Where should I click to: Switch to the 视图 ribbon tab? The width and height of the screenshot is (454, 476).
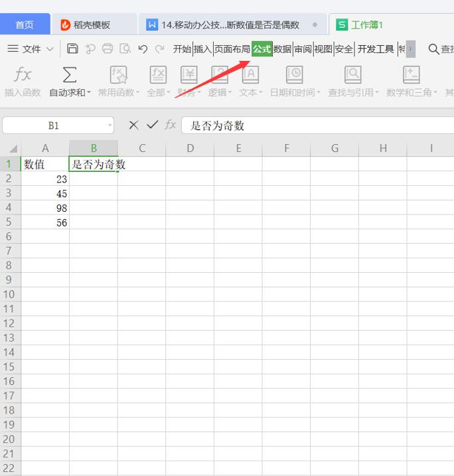pos(323,49)
